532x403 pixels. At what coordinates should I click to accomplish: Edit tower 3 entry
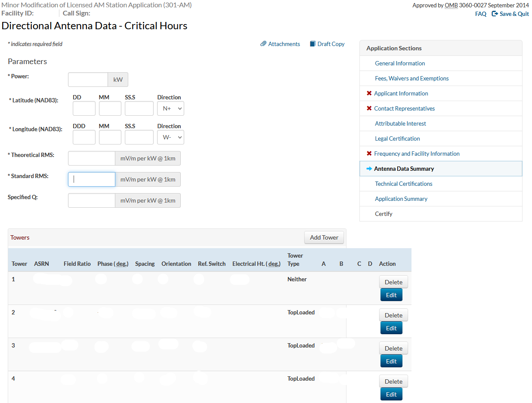click(391, 361)
